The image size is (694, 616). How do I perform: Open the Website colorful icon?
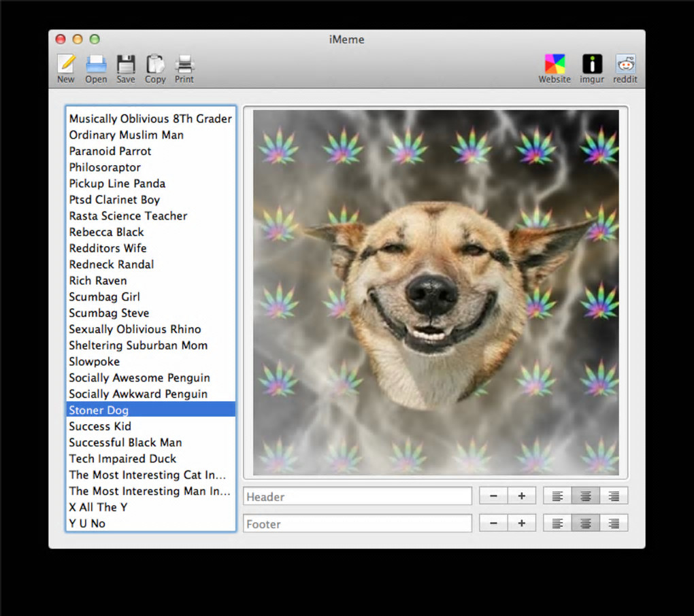coord(555,64)
